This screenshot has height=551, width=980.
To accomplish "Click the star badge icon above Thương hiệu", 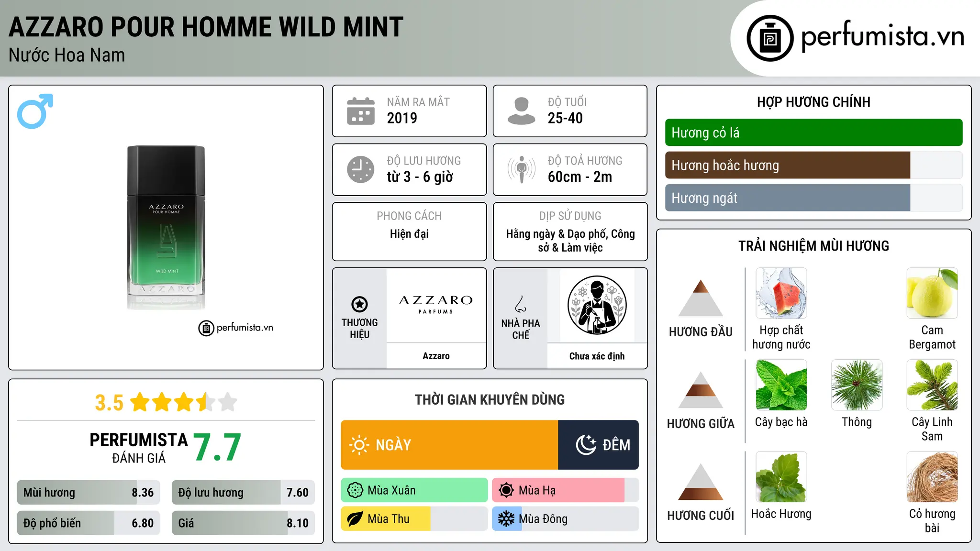I will [x=359, y=304].
